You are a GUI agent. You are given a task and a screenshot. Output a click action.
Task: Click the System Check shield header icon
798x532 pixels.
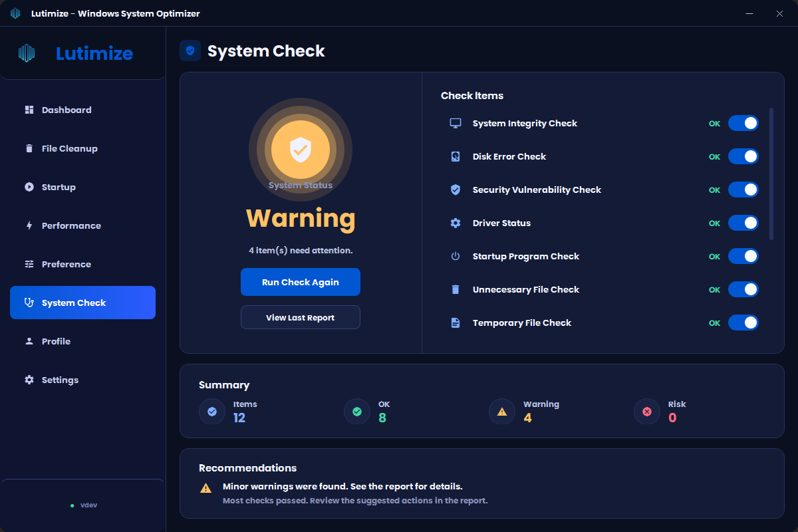[190, 51]
